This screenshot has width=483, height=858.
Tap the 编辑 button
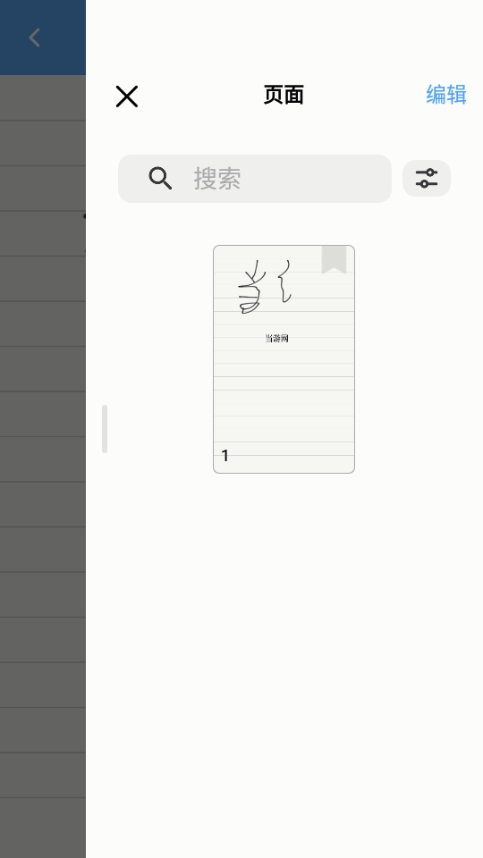446,95
